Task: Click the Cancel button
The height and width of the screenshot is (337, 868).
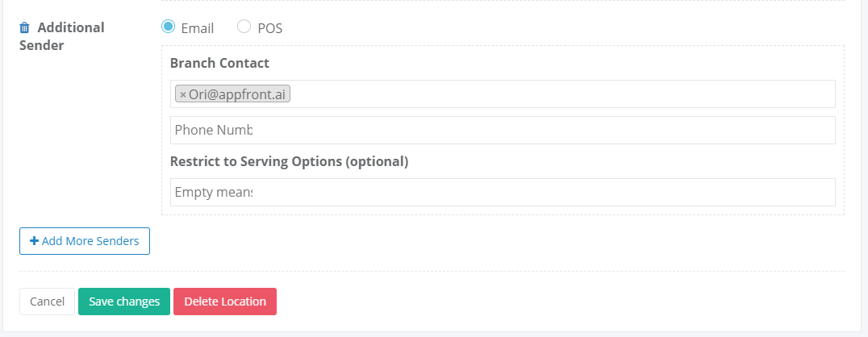Action: pyautogui.click(x=47, y=302)
